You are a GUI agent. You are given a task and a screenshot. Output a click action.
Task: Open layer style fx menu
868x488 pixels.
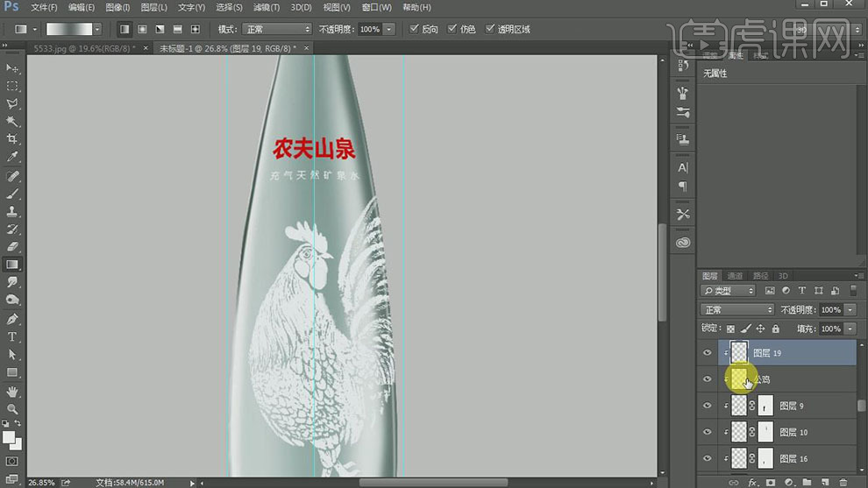(x=751, y=483)
